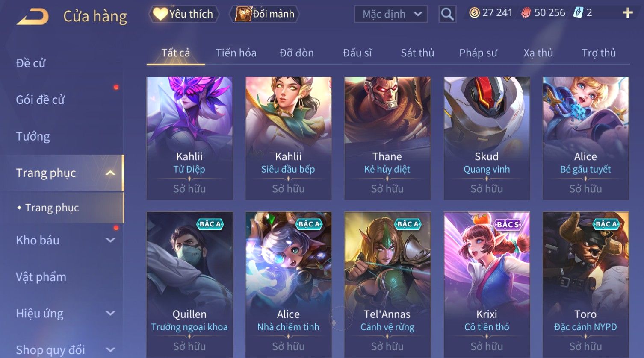This screenshot has width=644, height=358.
Task: Click the plus icon to add currency
Action: (627, 13)
